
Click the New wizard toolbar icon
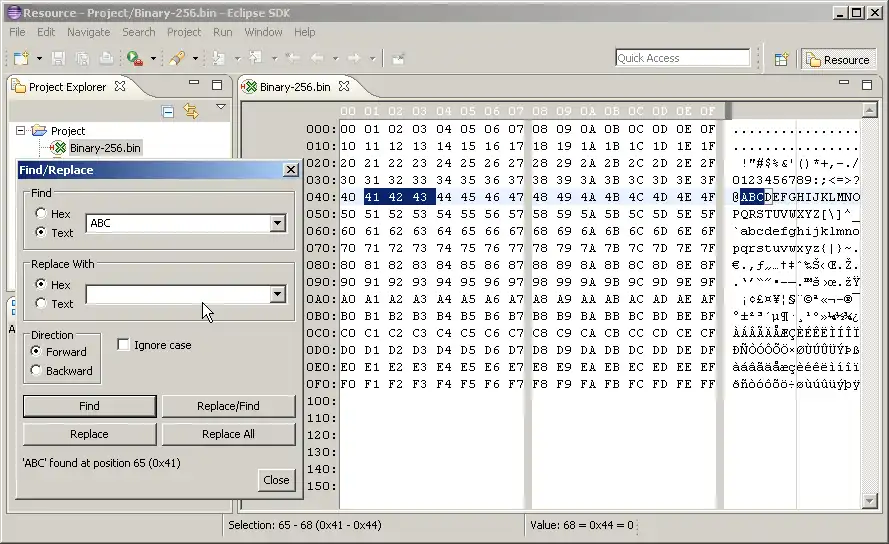click(22, 58)
